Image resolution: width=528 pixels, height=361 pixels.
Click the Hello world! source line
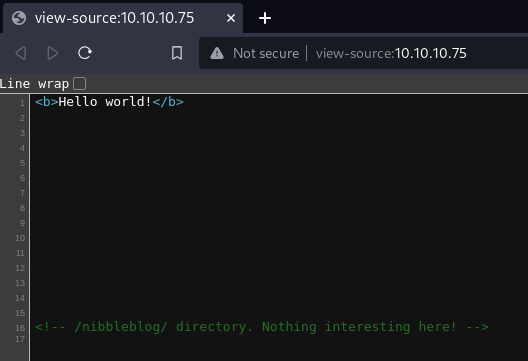(109, 102)
